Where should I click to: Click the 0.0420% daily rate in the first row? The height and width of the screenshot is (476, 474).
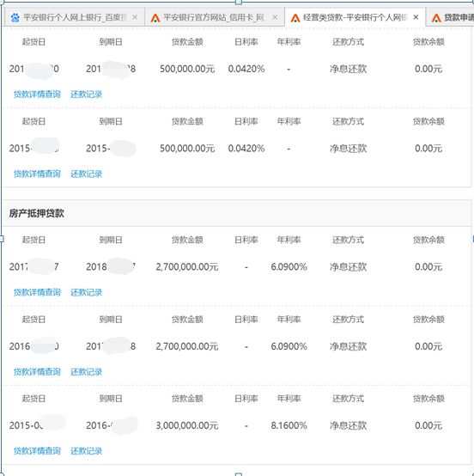pos(246,69)
